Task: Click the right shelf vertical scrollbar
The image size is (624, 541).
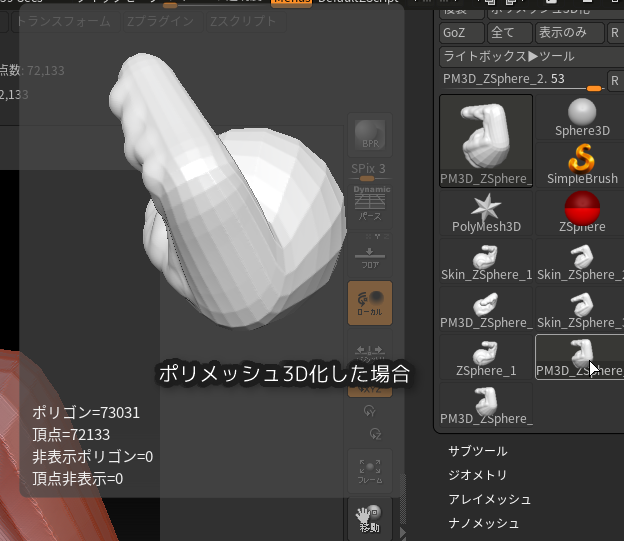Action: click(402, 498)
